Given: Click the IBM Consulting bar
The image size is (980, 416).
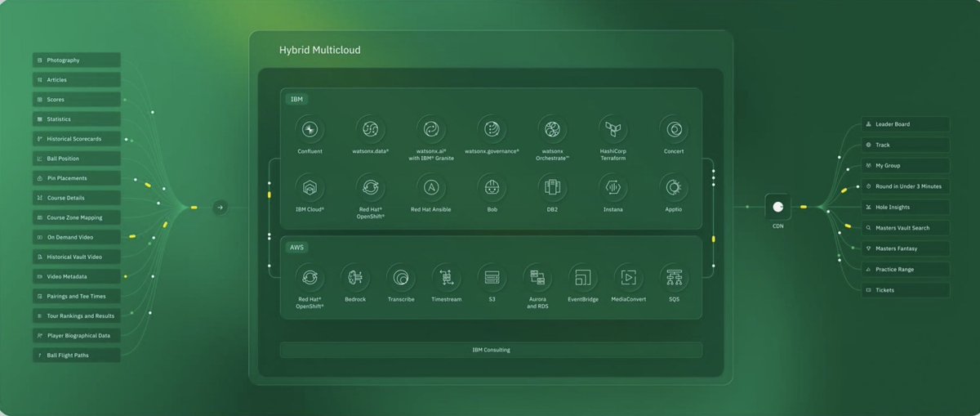Looking at the screenshot, I should click(491, 350).
